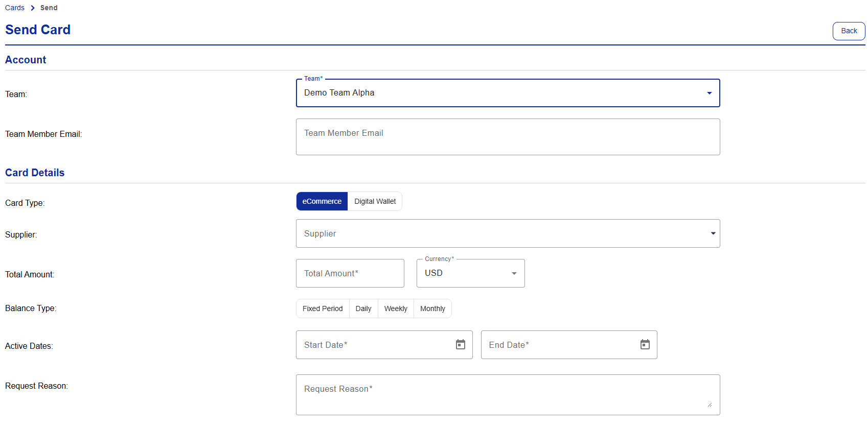Image resolution: width=868 pixels, height=427 pixels.
Task: Choose Fixed Period balance type
Action: tap(323, 309)
